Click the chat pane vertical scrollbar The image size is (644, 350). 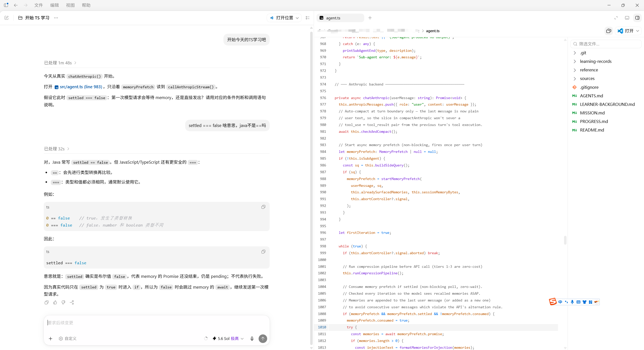pos(311,189)
